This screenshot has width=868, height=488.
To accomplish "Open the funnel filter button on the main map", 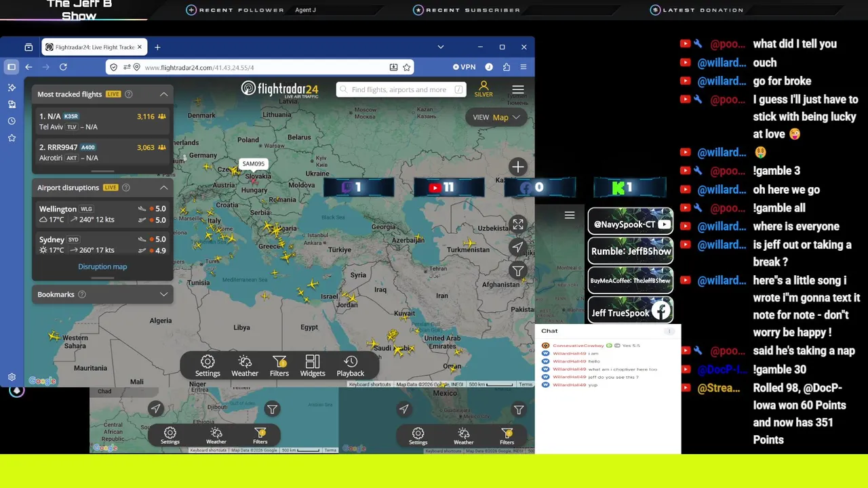I will [518, 271].
